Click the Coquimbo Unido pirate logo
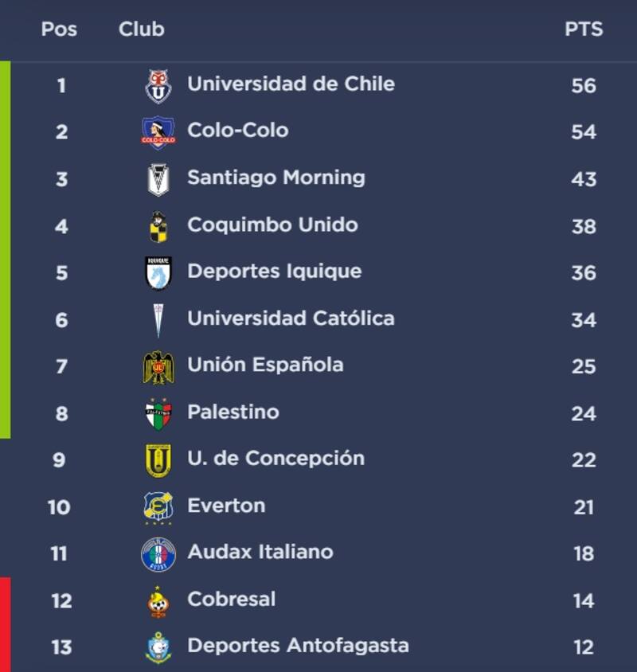Viewport: 637px width, 672px height. pos(158,226)
